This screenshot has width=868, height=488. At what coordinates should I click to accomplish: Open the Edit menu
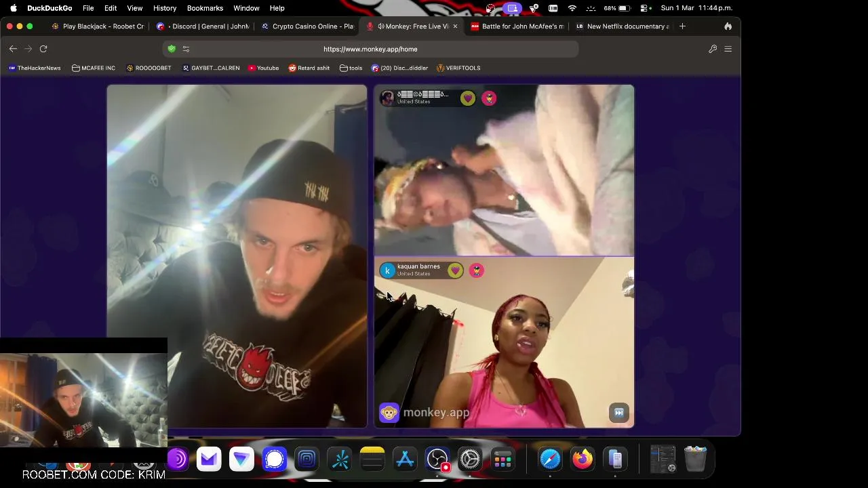[111, 8]
